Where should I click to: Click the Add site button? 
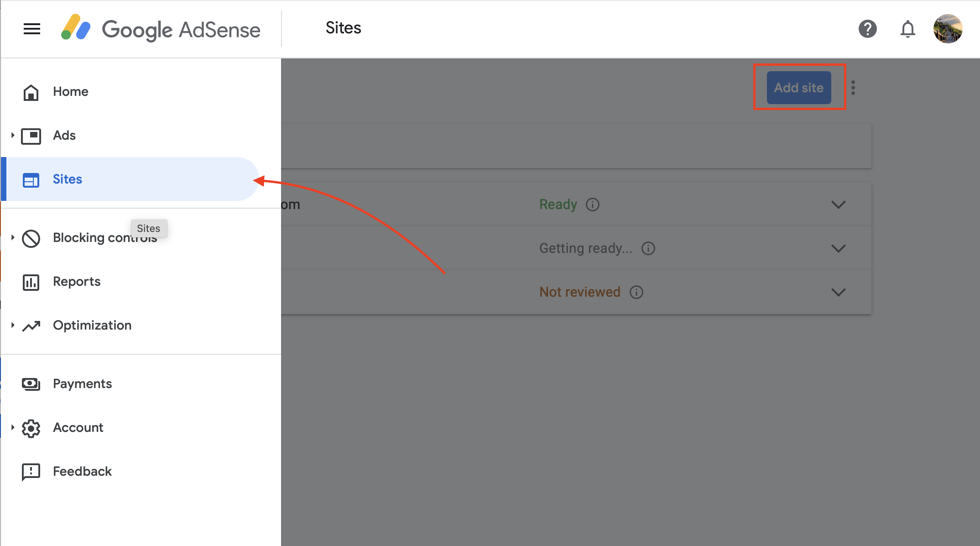coord(798,88)
